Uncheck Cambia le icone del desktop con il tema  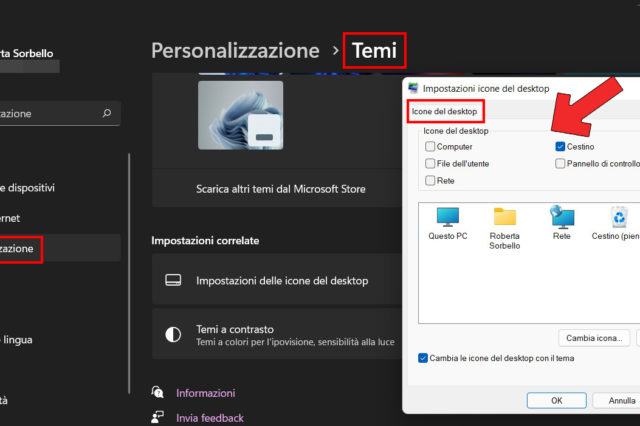click(x=423, y=358)
